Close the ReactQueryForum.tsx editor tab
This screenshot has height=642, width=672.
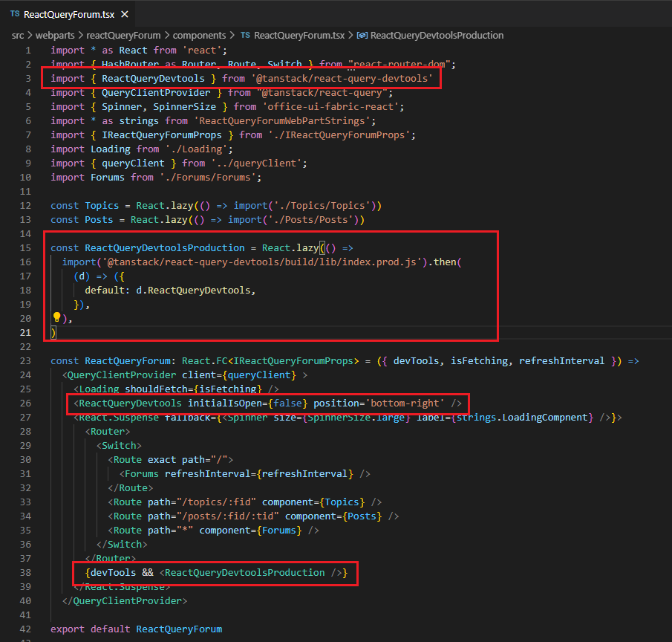(x=123, y=14)
